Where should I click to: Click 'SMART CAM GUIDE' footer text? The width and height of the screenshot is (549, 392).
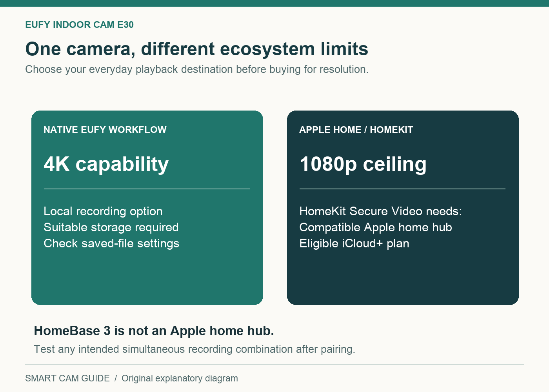click(67, 378)
